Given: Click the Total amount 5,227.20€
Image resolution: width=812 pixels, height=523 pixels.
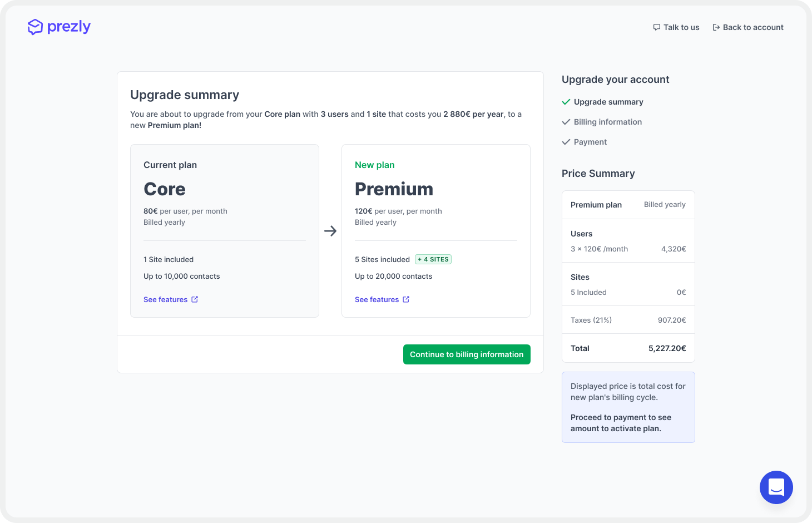Looking at the screenshot, I should [x=667, y=348].
